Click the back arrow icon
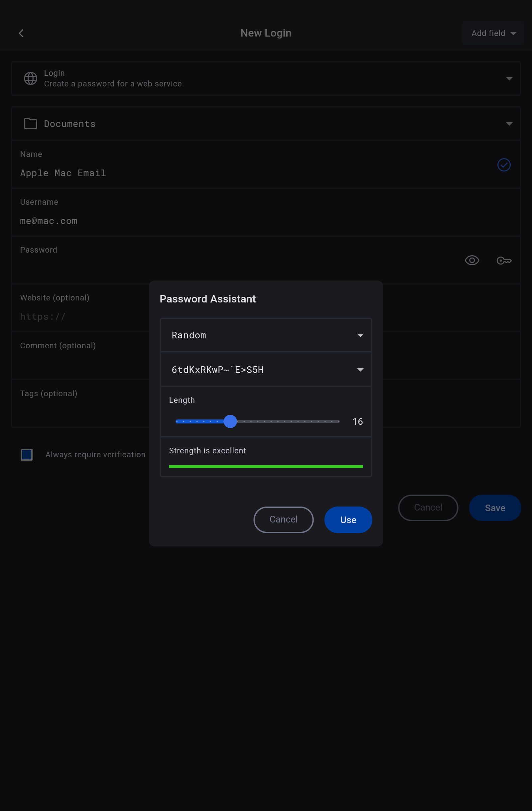532x811 pixels. tap(21, 33)
